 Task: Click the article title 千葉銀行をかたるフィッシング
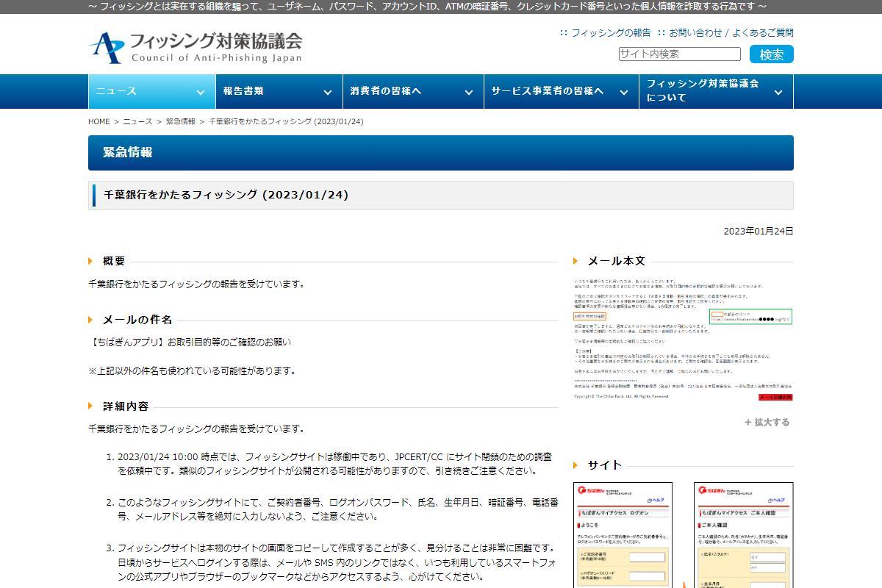tap(226, 195)
